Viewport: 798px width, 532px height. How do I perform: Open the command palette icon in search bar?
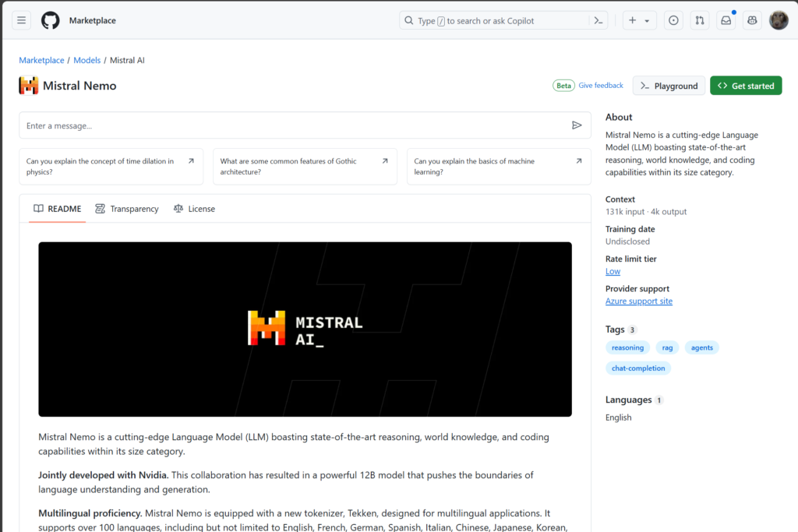598,21
